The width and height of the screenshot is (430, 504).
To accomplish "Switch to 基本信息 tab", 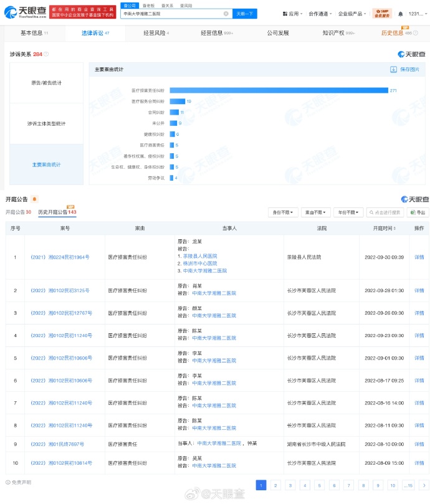I will (x=34, y=33).
